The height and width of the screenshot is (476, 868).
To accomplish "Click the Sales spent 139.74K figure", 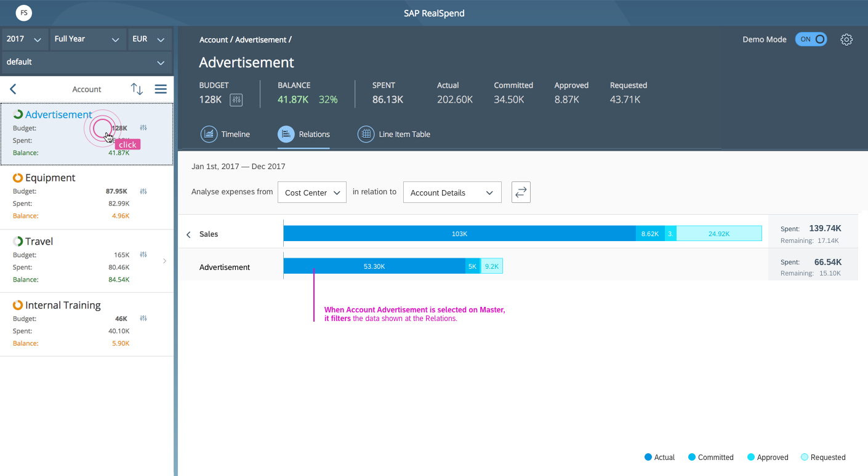I will [x=825, y=228].
